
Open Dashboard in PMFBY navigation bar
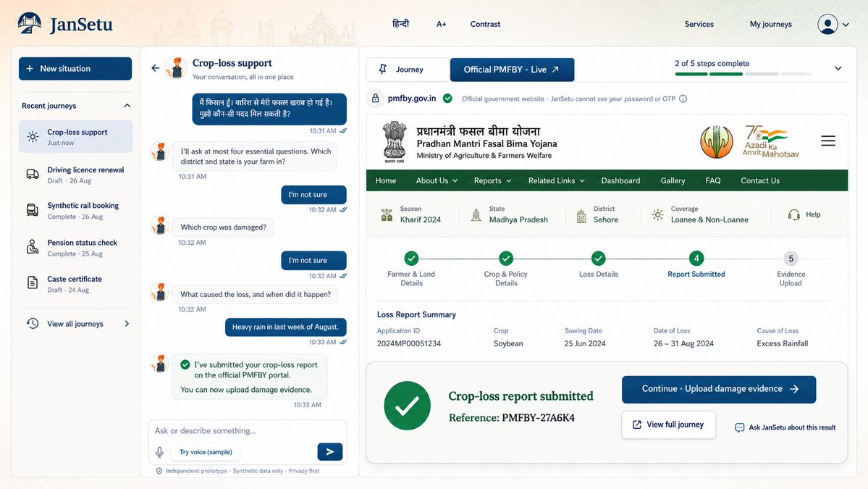pyautogui.click(x=620, y=180)
